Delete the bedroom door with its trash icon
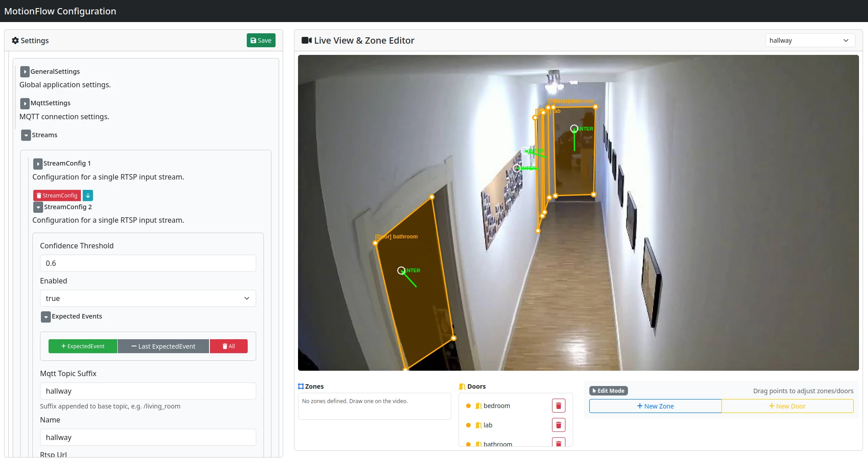 coord(559,406)
